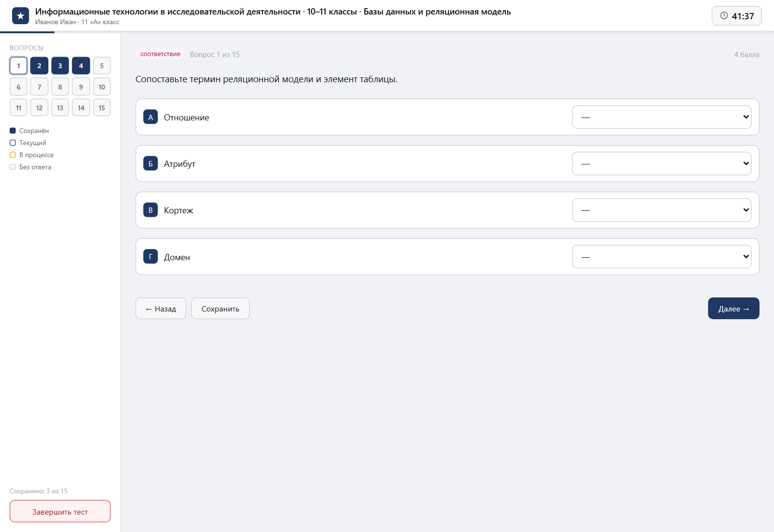The image size is (774, 532).
Task: Jump to question 12 in the sidebar
Action: click(39, 107)
